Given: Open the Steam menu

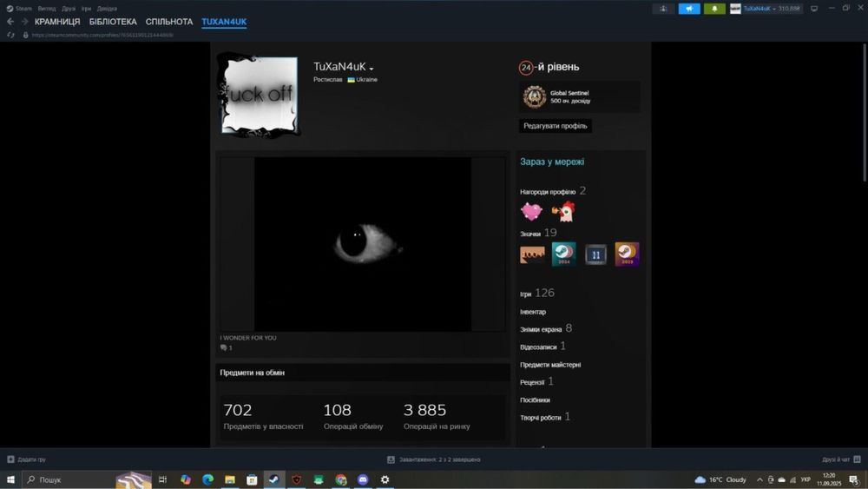Looking at the screenshot, I should tap(19, 9).
